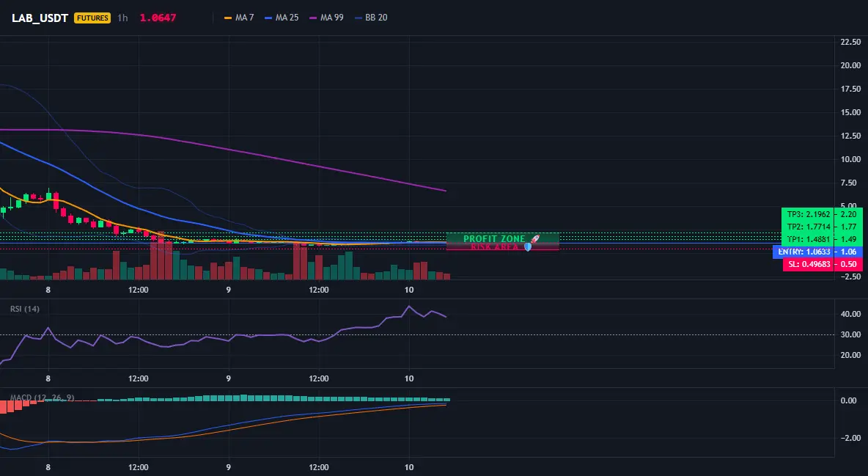The width and height of the screenshot is (868, 476).
Task: Open the 1h timeframe selector
Action: 123,18
